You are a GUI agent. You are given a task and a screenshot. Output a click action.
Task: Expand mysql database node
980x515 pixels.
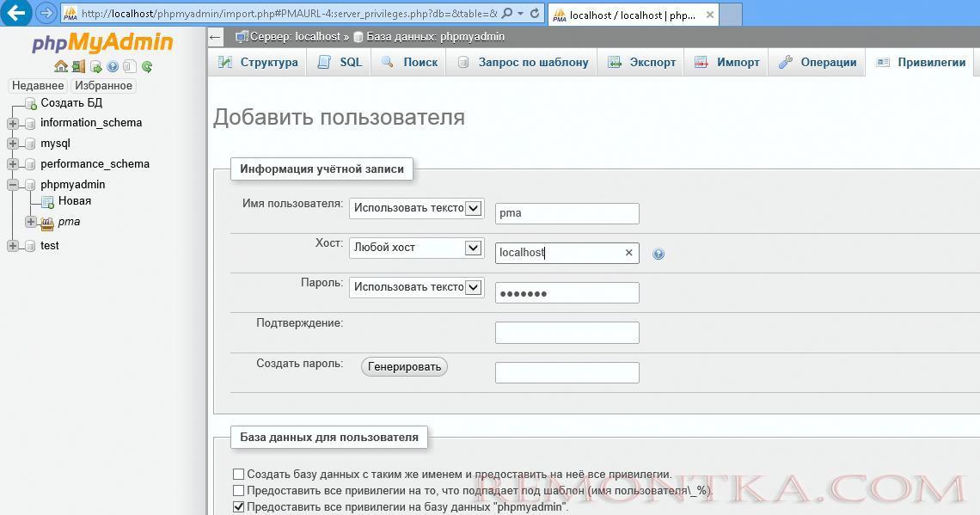click(x=13, y=144)
